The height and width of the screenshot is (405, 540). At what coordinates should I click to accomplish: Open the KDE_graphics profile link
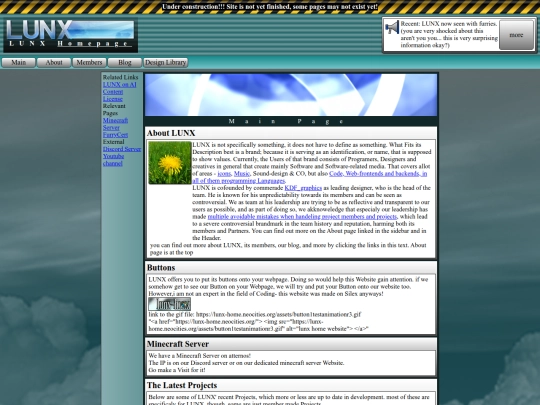click(x=303, y=188)
